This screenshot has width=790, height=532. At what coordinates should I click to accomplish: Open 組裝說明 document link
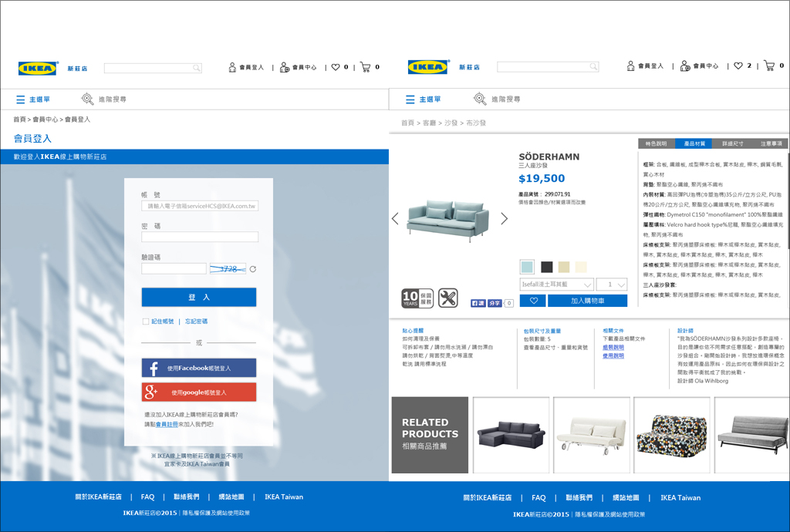613,347
